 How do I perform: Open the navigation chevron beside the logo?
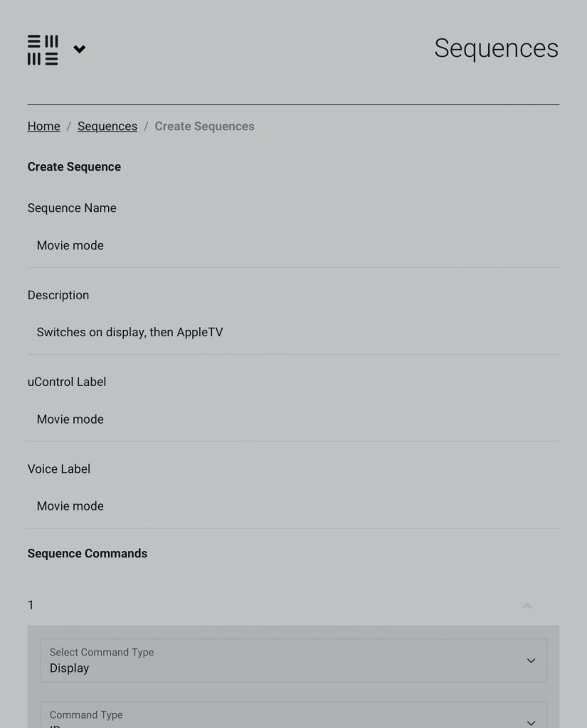click(80, 49)
